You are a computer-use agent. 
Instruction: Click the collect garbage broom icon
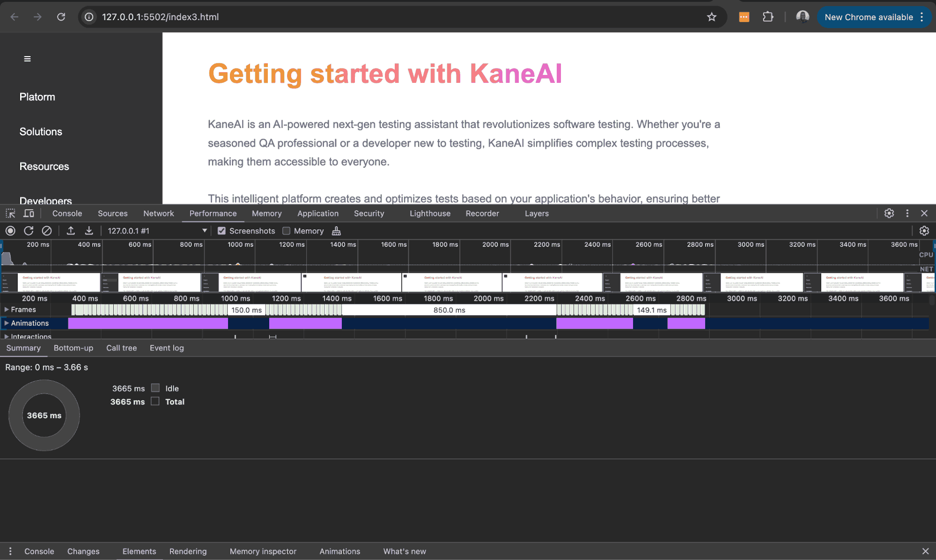336,231
